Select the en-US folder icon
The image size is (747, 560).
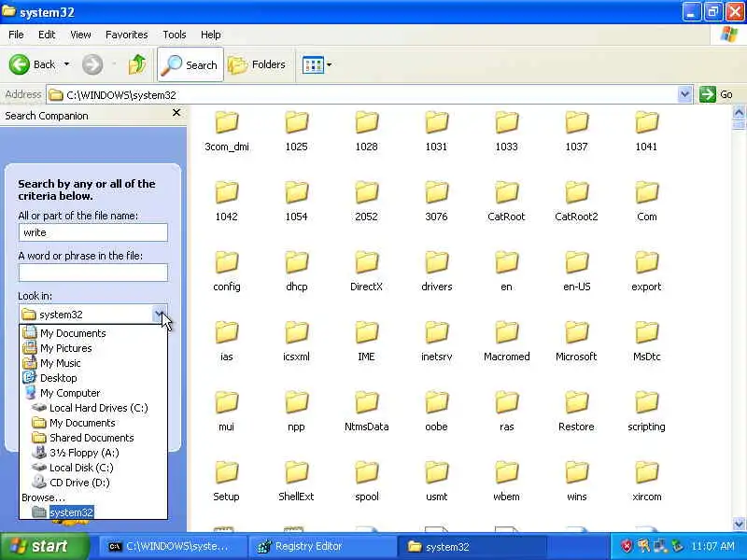[576, 262]
